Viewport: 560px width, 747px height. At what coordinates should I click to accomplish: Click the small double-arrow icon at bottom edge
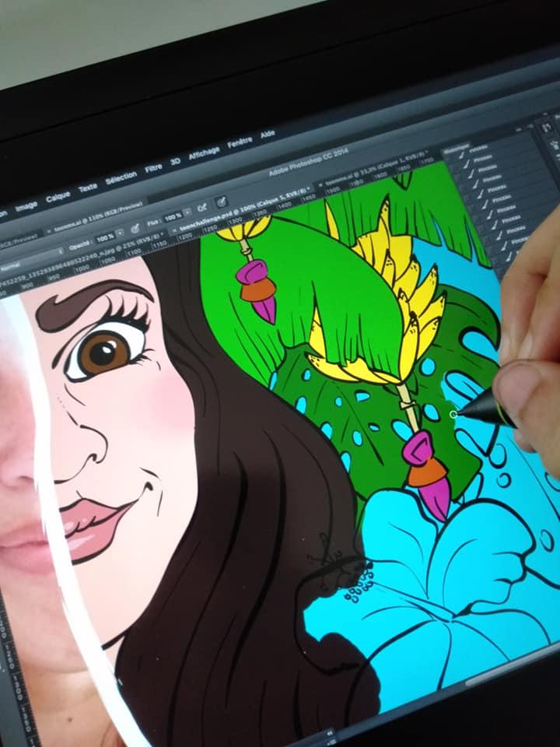330,733
